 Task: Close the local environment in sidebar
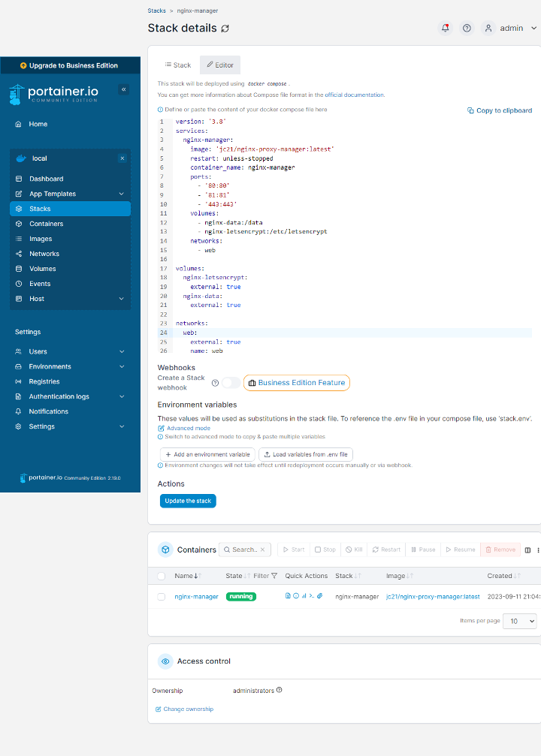tap(122, 158)
